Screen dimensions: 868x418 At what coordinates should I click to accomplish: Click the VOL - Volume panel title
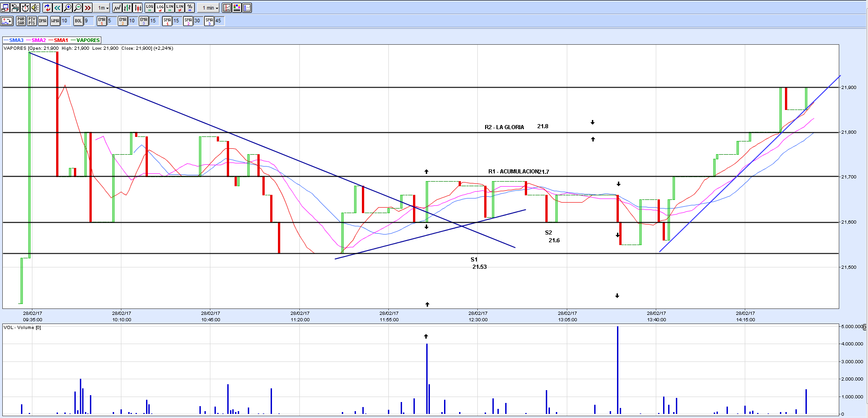(22, 328)
